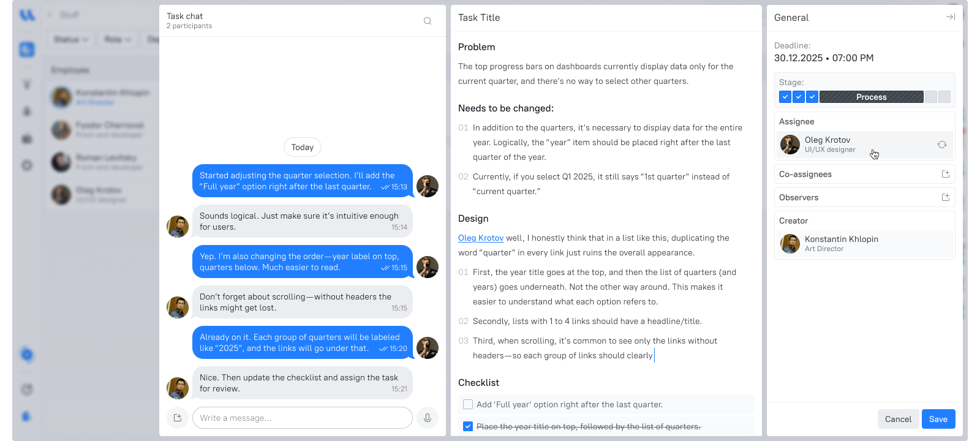
Task: Focus the 'Write a message...' input field
Action: (x=302, y=418)
